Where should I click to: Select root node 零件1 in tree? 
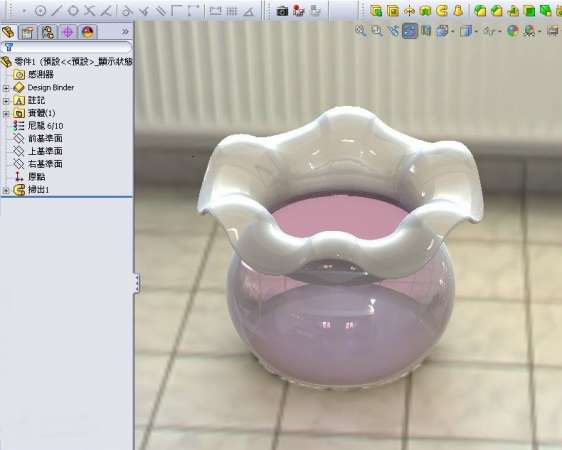point(67,62)
